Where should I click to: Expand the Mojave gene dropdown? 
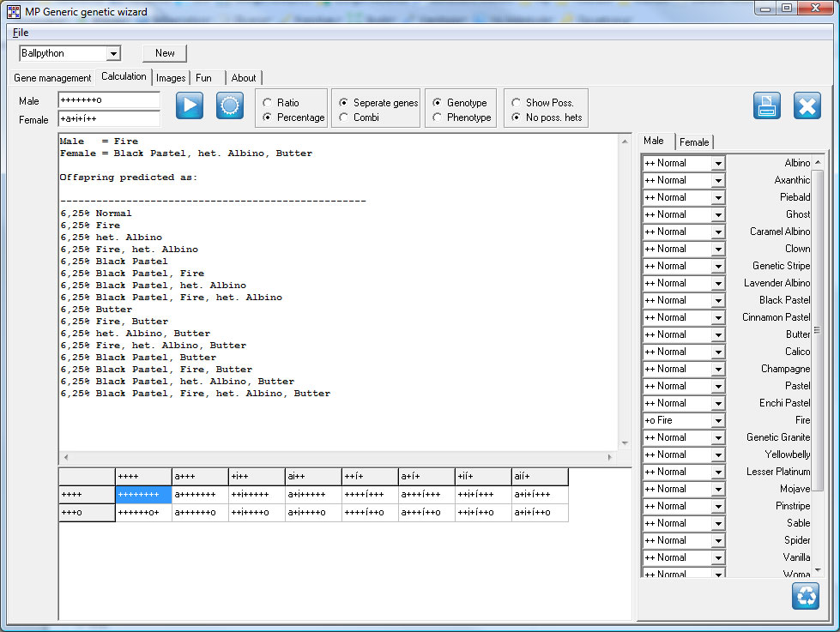click(x=717, y=489)
